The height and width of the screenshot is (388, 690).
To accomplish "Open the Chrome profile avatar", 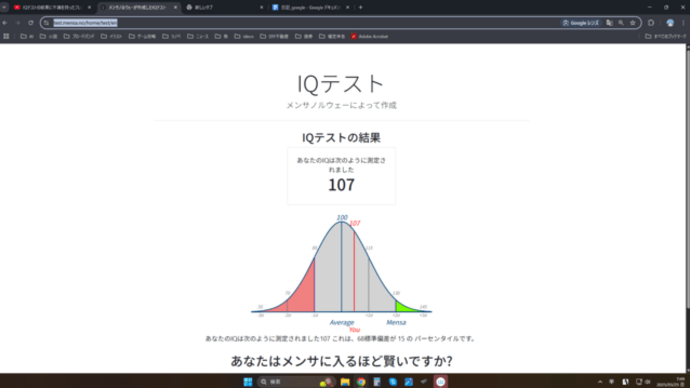I will 670,23.
